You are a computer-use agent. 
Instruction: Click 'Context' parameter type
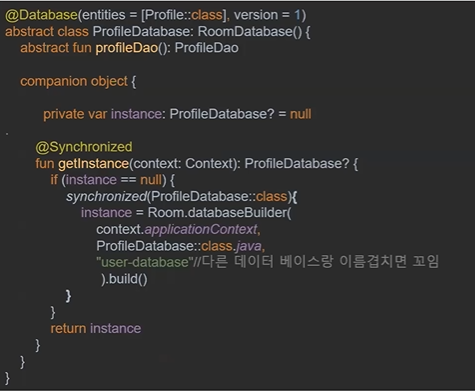tap(209, 164)
